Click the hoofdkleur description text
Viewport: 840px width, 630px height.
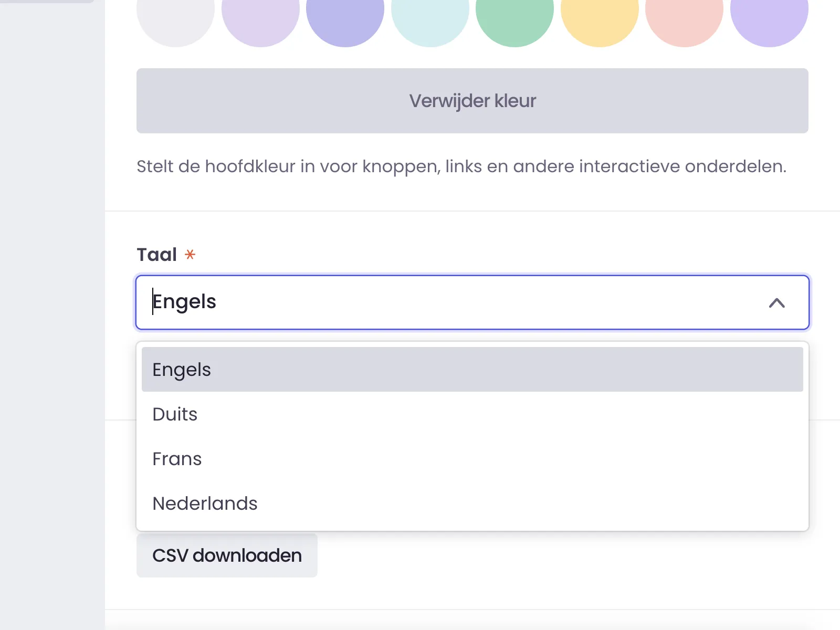pos(461,166)
